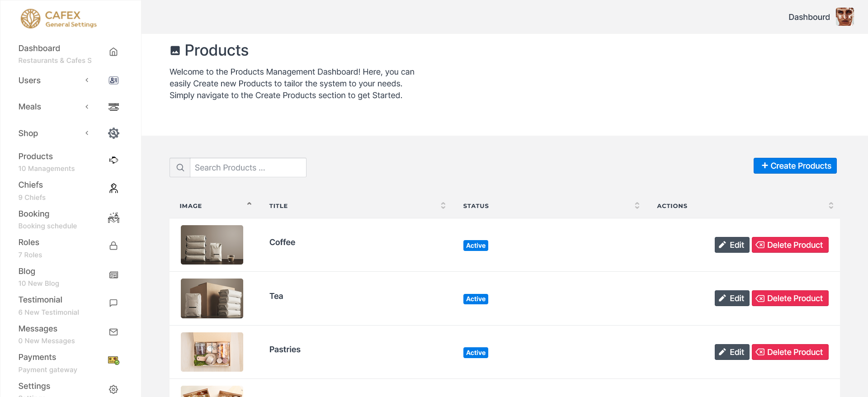Viewport: 868px width, 397px height.
Task: Click the Roles padlock icon
Action: 113,246
